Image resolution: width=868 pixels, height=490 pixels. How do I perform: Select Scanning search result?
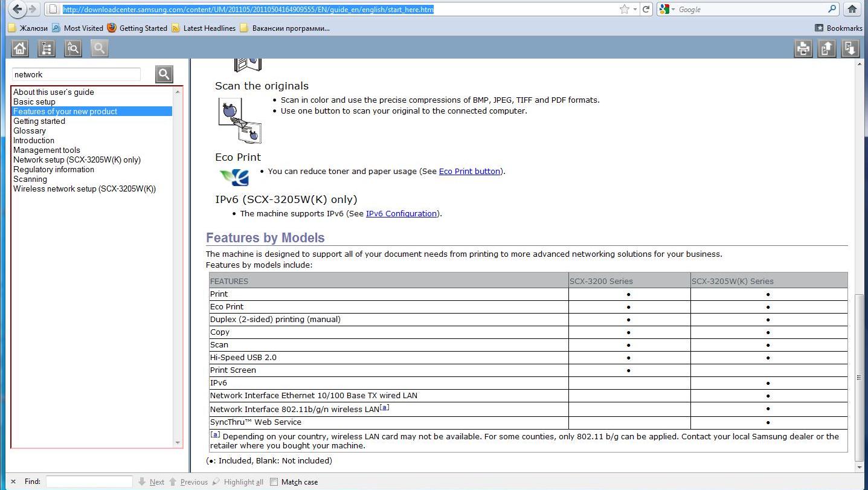(x=30, y=179)
